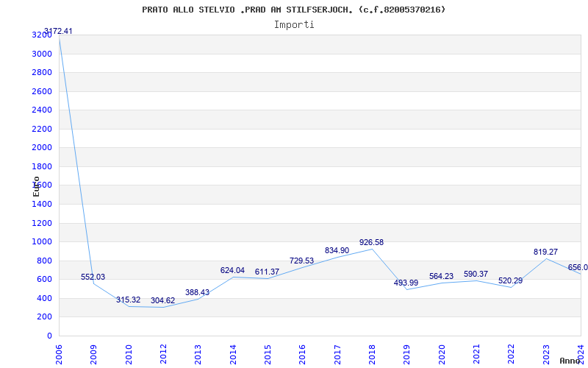Click the 2012 x-axis label
Image resolution: width=588 pixels, height=368 pixels.
pos(163,355)
